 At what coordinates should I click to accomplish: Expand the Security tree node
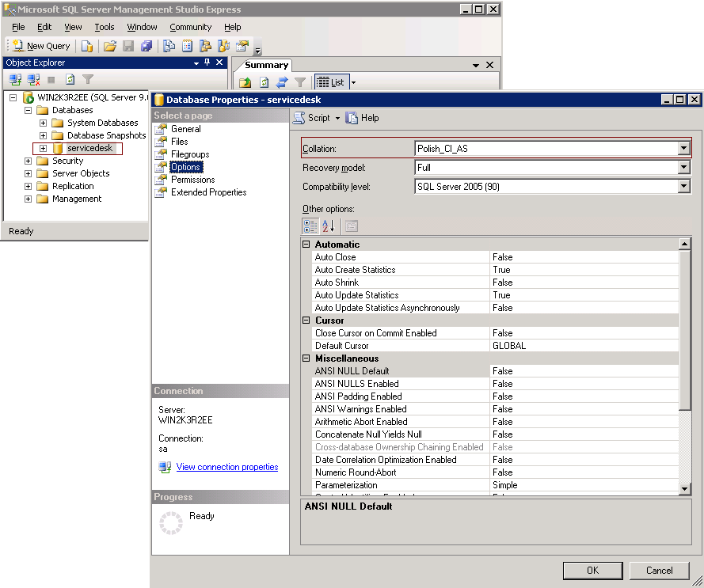point(28,161)
